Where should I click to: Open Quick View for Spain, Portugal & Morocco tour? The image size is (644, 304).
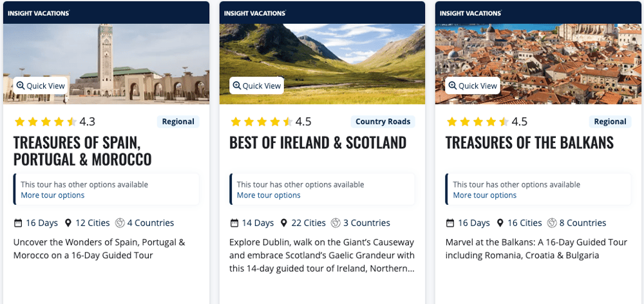pos(41,86)
